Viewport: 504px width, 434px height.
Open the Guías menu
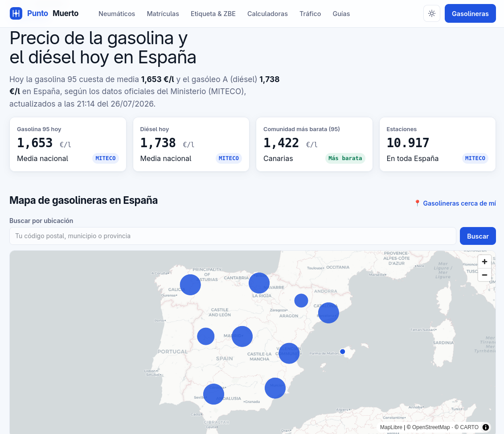coord(341,13)
